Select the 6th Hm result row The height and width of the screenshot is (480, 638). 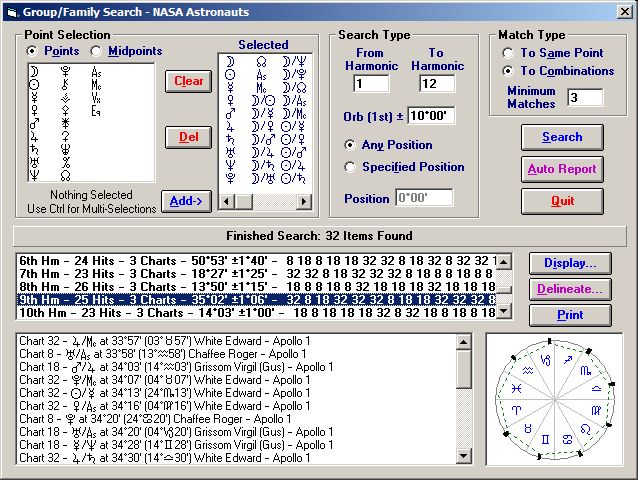tap(256, 260)
